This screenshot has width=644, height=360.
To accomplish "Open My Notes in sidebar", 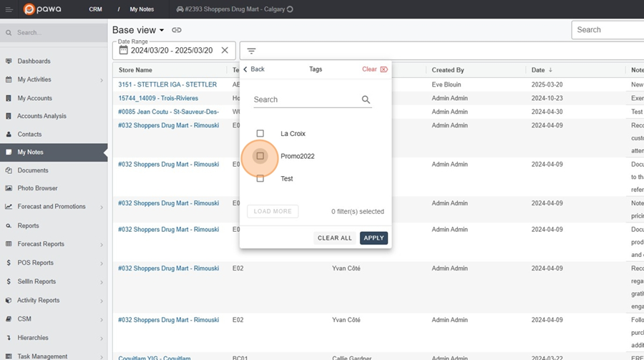I will point(54,152).
